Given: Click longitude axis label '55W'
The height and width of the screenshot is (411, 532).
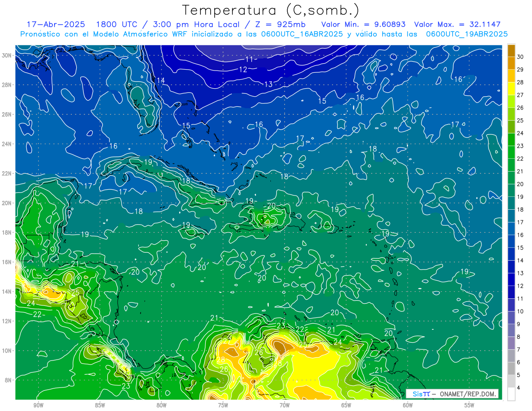Looking at the screenshot, I should 469,405.
